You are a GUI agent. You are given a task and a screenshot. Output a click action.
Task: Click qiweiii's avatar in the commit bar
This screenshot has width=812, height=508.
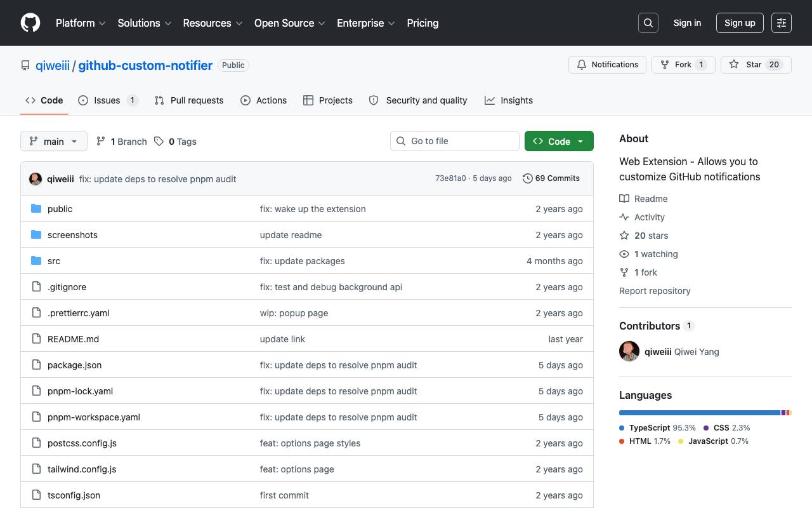coord(36,179)
